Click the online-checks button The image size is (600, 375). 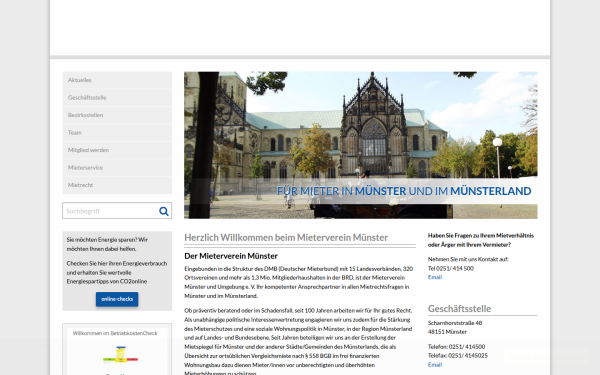click(x=117, y=299)
